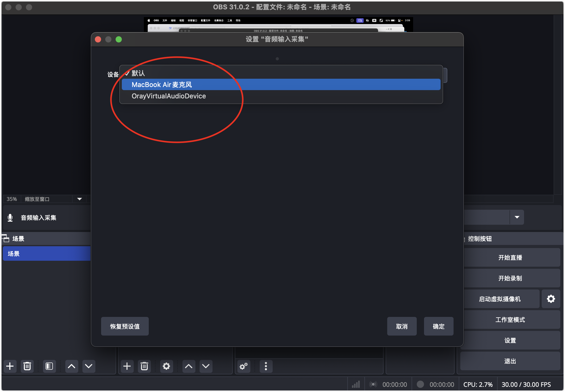Click the signal bars icon in status bar

click(x=356, y=384)
